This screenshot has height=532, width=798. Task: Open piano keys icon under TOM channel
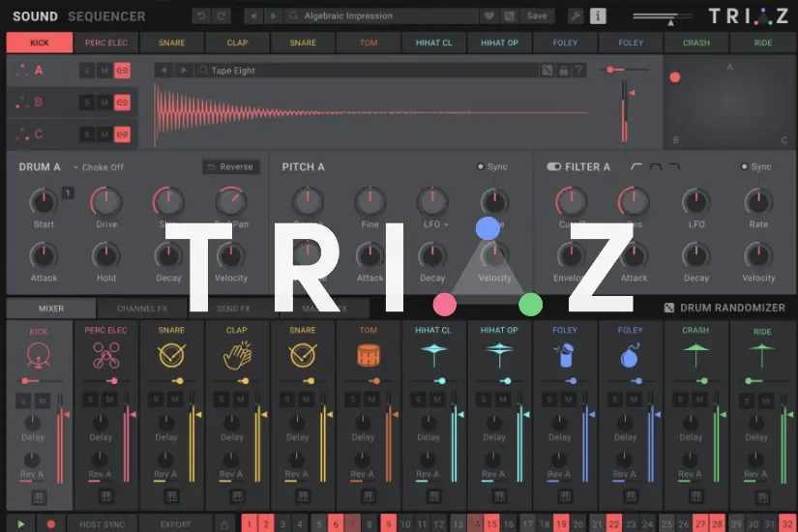click(x=368, y=496)
